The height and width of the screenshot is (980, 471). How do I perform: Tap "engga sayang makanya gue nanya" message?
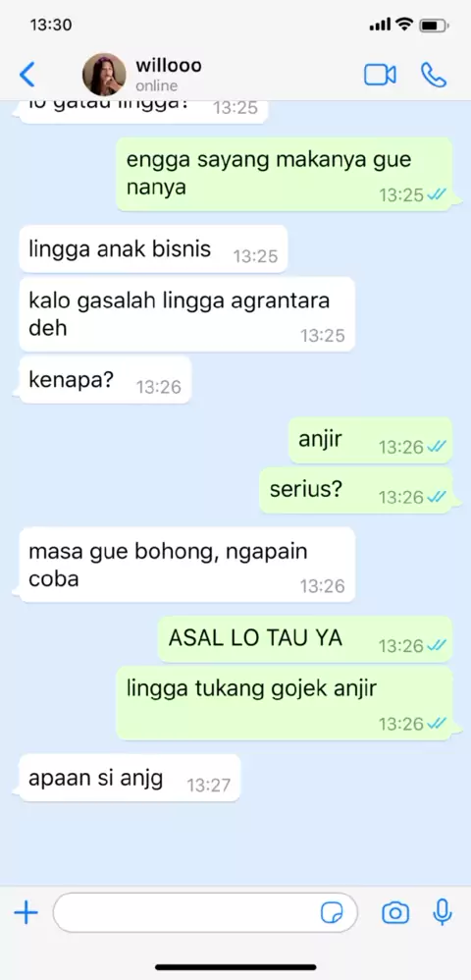285,174
